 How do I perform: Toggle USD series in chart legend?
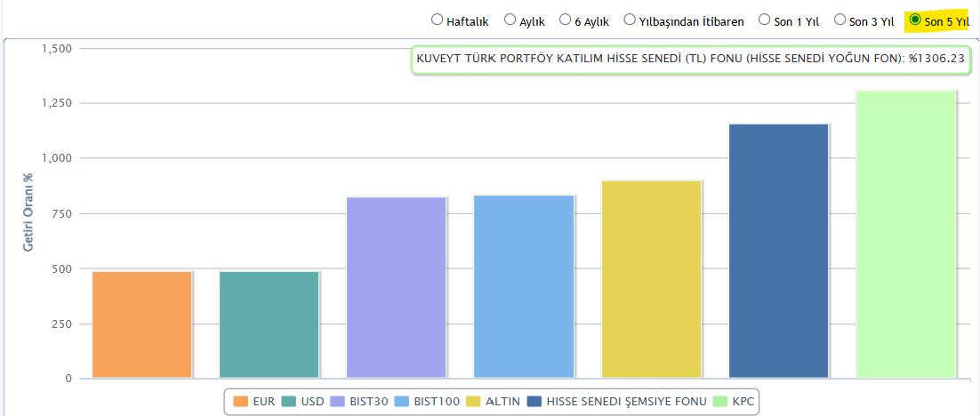[x=302, y=401]
